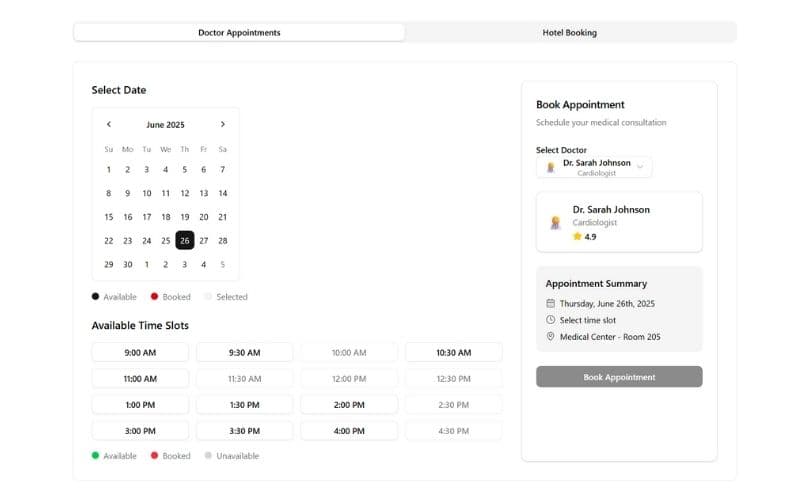
Task: Click the calendar icon in Appointment Summary
Action: (551, 304)
